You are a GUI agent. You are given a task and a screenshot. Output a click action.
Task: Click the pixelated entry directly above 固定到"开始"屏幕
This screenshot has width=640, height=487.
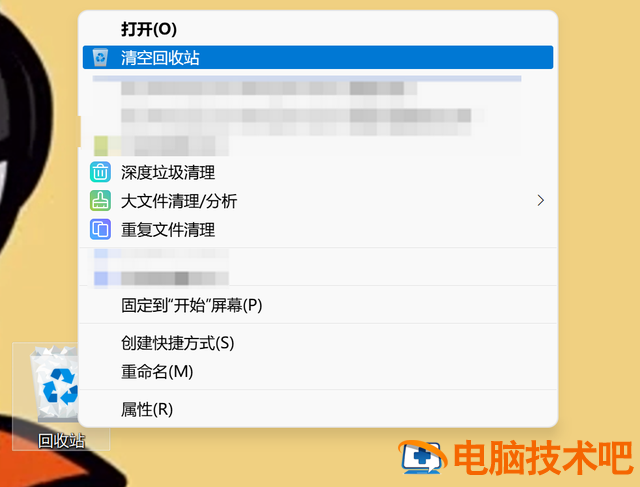pyautogui.click(x=161, y=278)
